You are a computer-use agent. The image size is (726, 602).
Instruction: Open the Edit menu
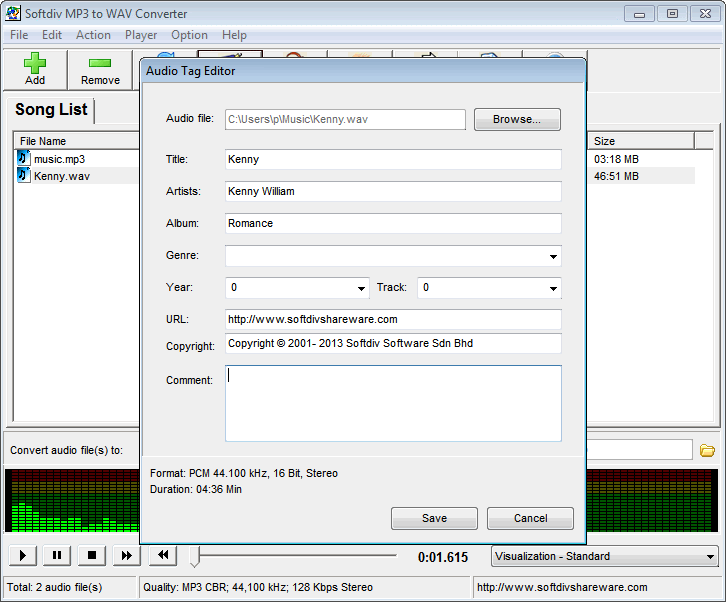point(52,35)
